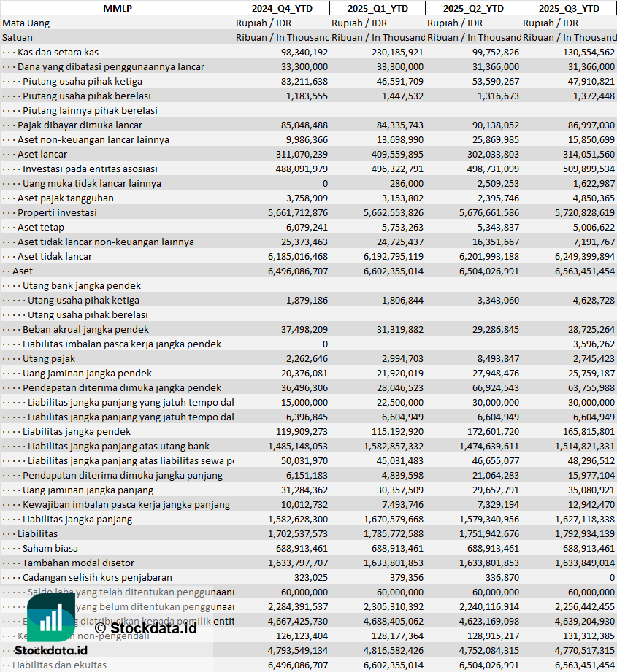
Task: Click the cell with value 4,770,517,315
Action: (584, 650)
